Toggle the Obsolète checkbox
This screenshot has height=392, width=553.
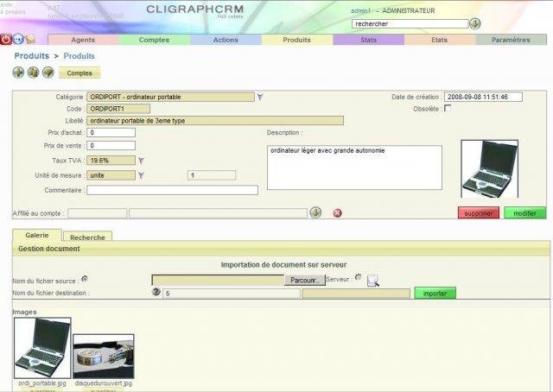point(447,109)
